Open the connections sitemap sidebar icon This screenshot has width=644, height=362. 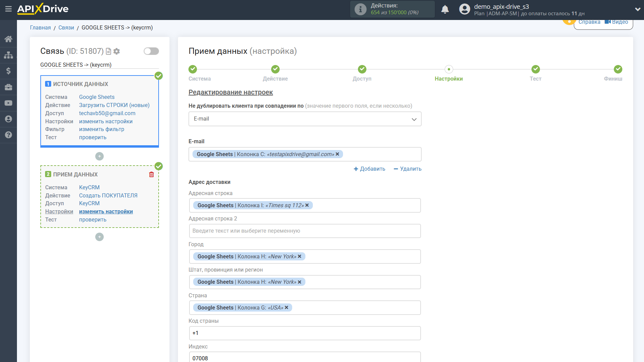[x=8, y=55]
